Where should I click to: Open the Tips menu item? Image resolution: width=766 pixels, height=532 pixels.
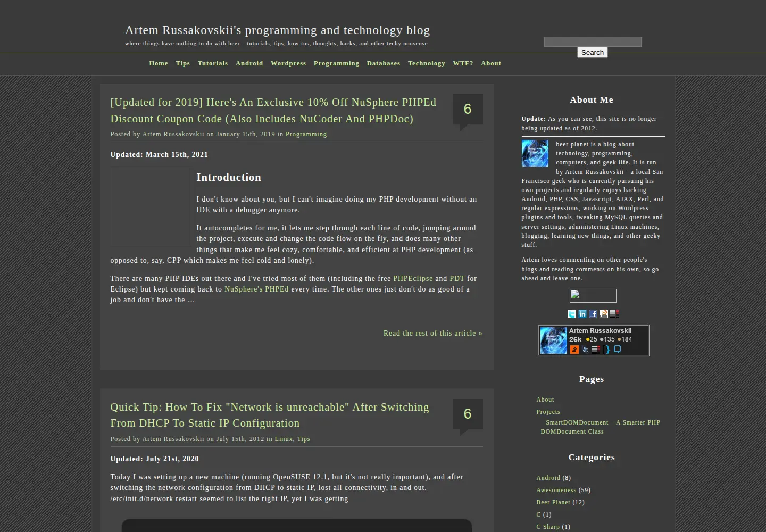click(x=183, y=63)
